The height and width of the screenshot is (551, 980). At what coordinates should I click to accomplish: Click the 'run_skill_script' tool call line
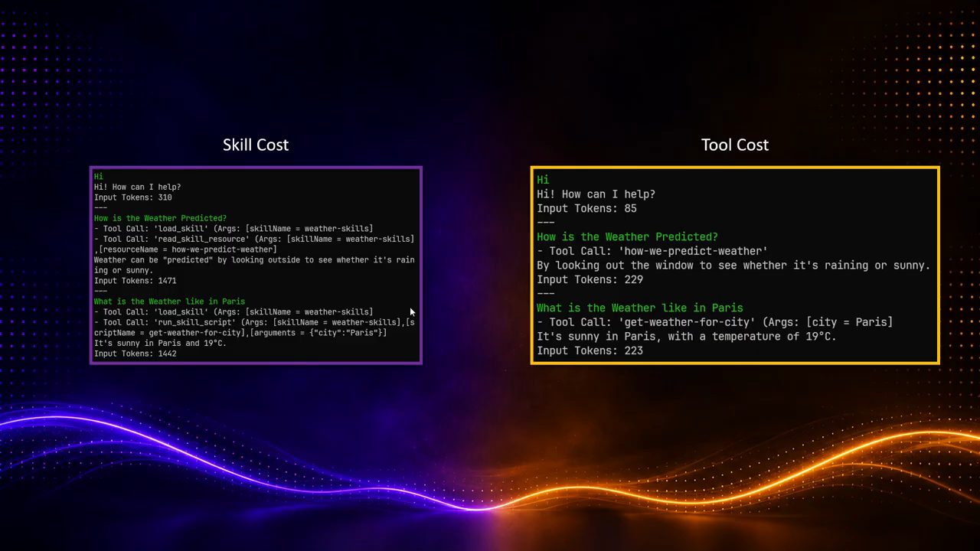click(x=254, y=328)
